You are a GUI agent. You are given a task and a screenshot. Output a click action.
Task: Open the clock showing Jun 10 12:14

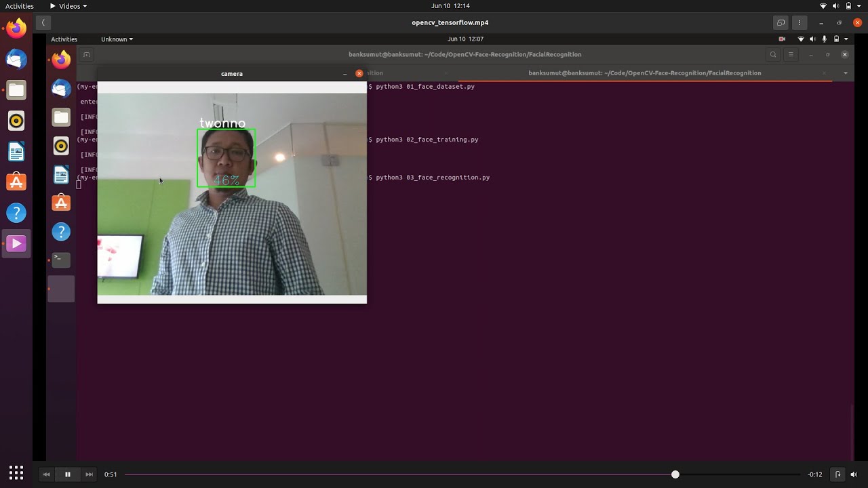coord(450,6)
